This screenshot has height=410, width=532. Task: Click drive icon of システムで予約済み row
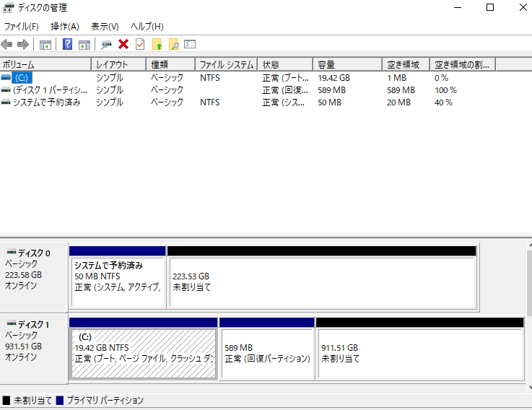pos(6,102)
